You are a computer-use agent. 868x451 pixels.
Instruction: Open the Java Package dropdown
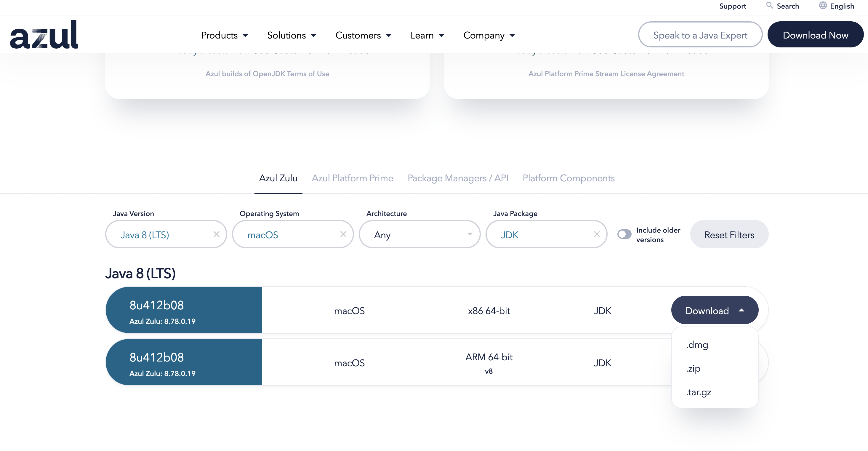546,234
